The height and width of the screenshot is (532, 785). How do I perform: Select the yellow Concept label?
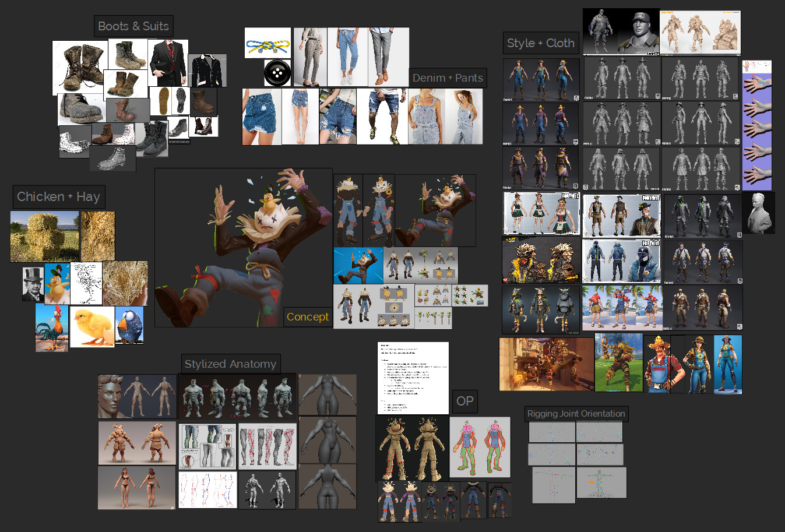click(308, 316)
